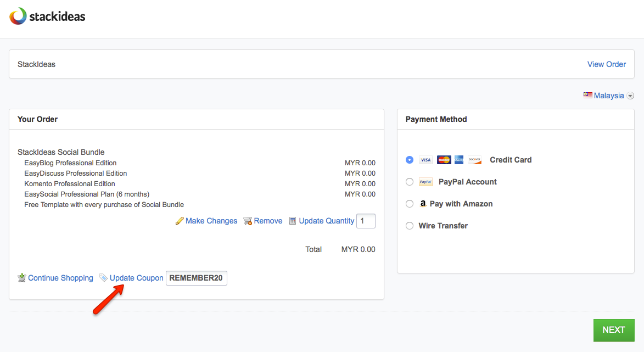
Task: Click the green NEXT button
Action: [614, 330]
